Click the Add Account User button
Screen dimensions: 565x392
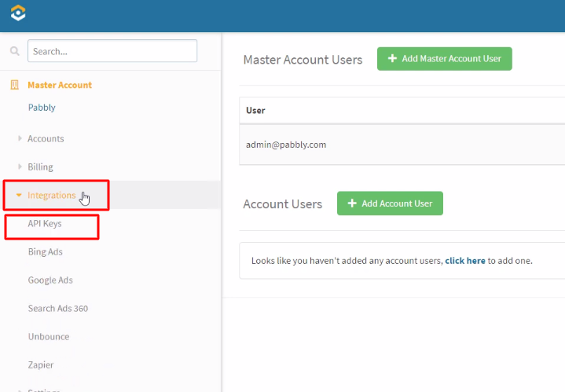(390, 203)
